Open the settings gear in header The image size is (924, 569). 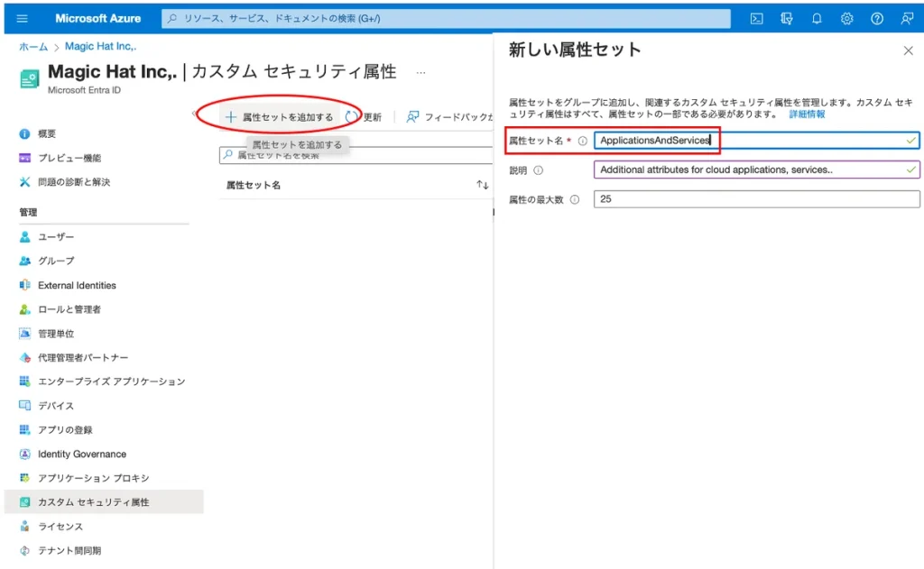pyautogui.click(x=846, y=18)
